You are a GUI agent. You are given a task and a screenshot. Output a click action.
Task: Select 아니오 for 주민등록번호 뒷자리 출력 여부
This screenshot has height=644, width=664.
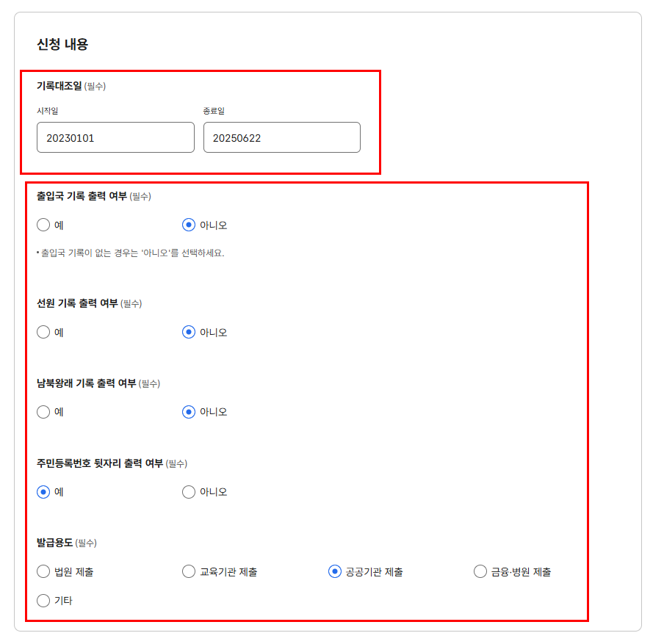189,492
